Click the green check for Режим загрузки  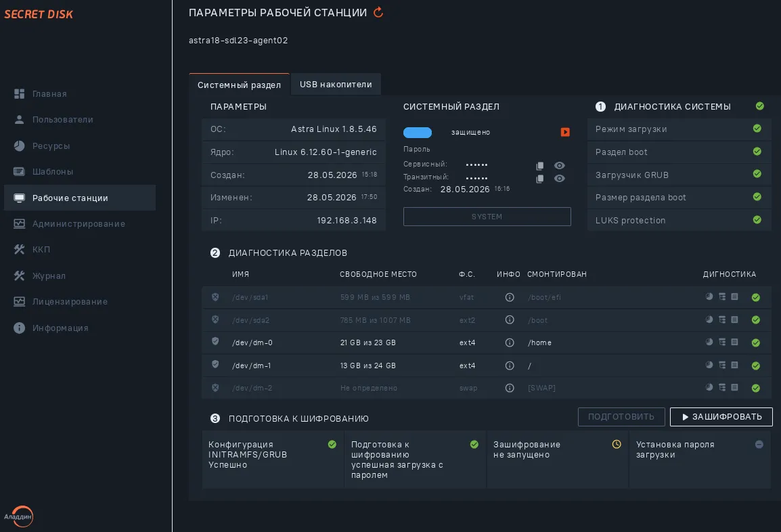(x=757, y=129)
